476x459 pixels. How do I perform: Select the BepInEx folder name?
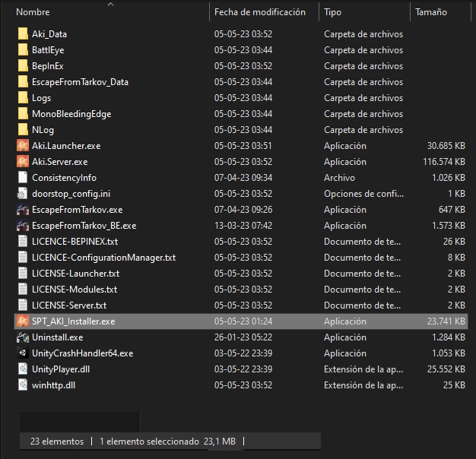(x=48, y=66)
